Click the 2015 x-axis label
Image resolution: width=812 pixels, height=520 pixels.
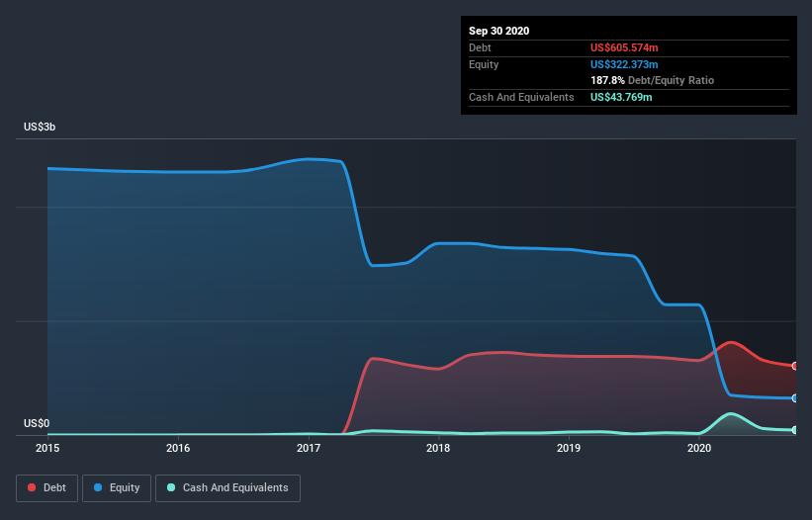[x=47, y=448]
